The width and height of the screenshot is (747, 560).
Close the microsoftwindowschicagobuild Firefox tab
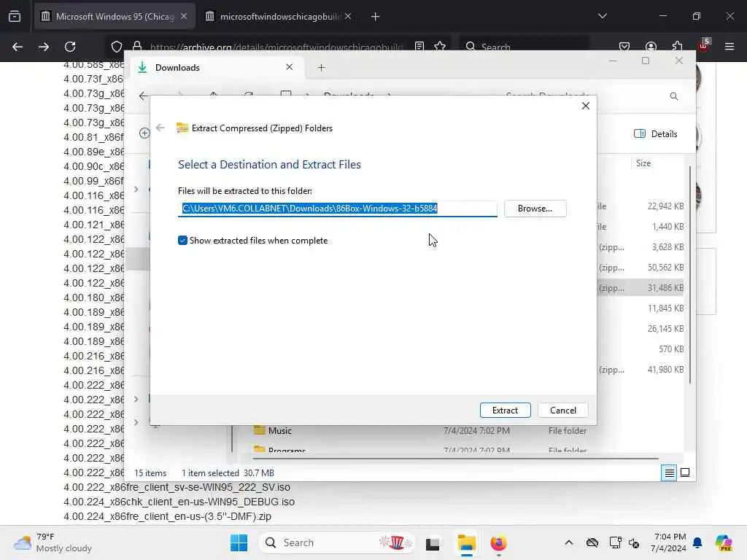tap(348, 16)
